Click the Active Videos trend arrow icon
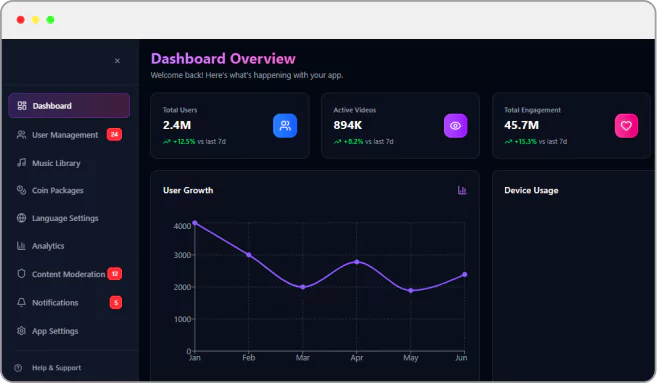This screenshot has height=383, width=657. (337, 142)
